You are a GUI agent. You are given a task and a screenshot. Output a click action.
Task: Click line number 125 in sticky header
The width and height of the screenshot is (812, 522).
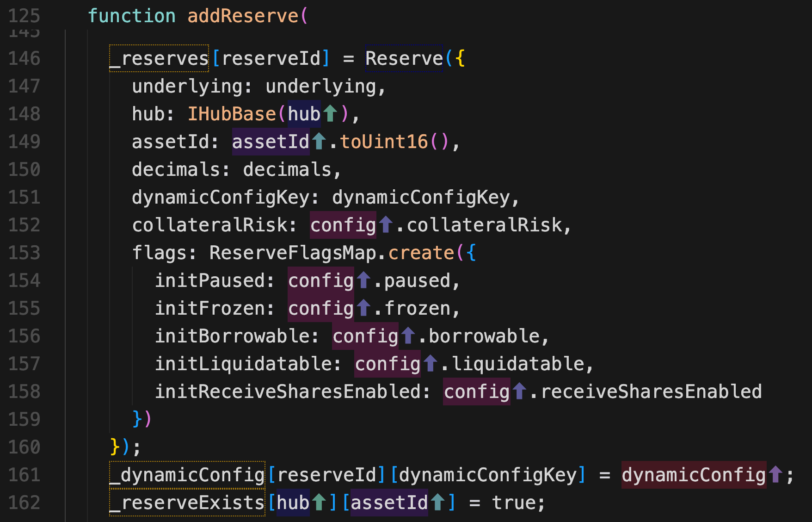tap(24, 16)
